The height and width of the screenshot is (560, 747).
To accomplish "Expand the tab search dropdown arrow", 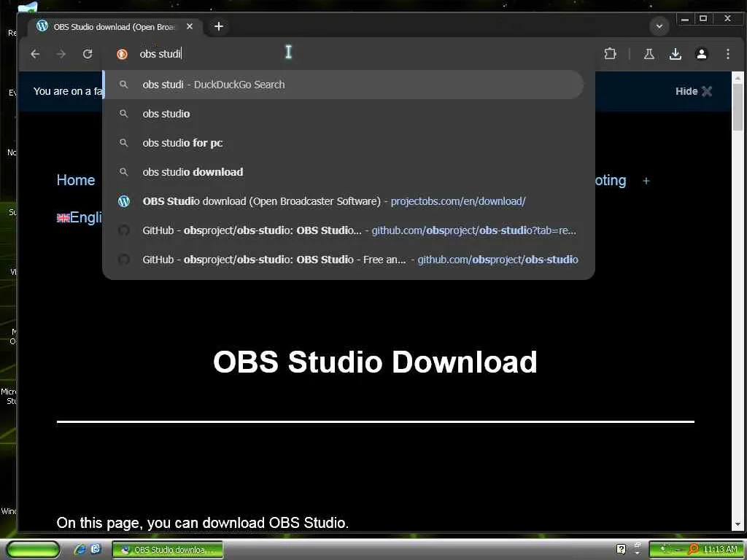I will [x=659, y=26].
